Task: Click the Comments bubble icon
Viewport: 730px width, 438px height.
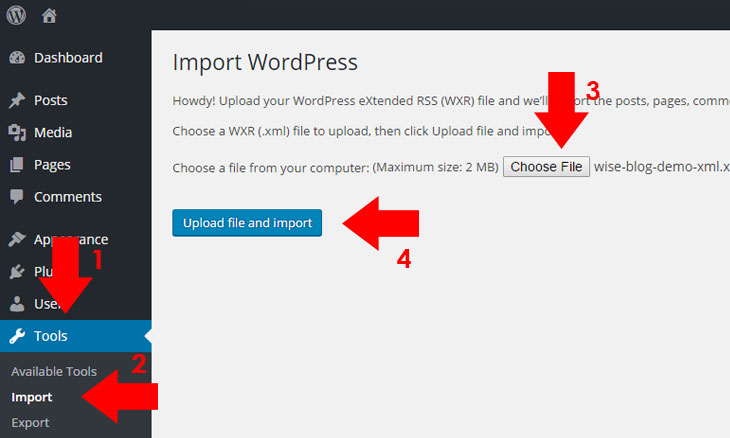Action: [x=17, y=197]
